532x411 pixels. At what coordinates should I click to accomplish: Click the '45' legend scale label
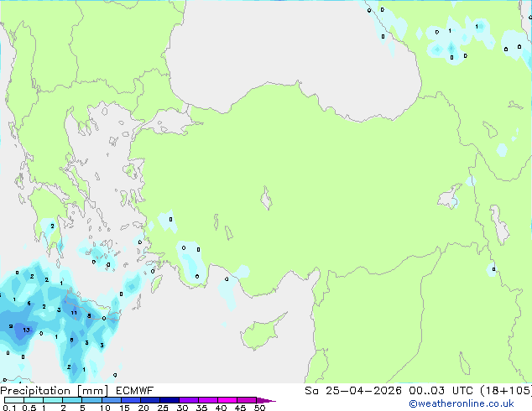click(240, 408)
